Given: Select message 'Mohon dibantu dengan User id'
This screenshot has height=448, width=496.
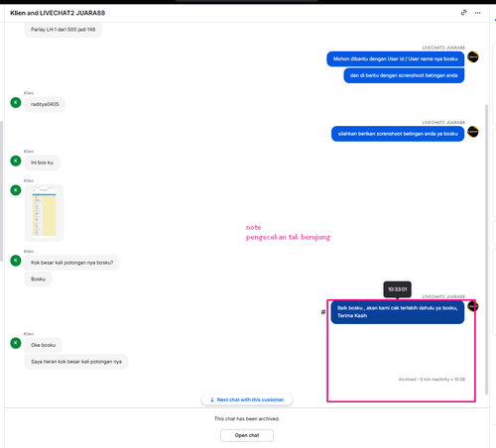Looking at the screenshot, I should point(396,59).
